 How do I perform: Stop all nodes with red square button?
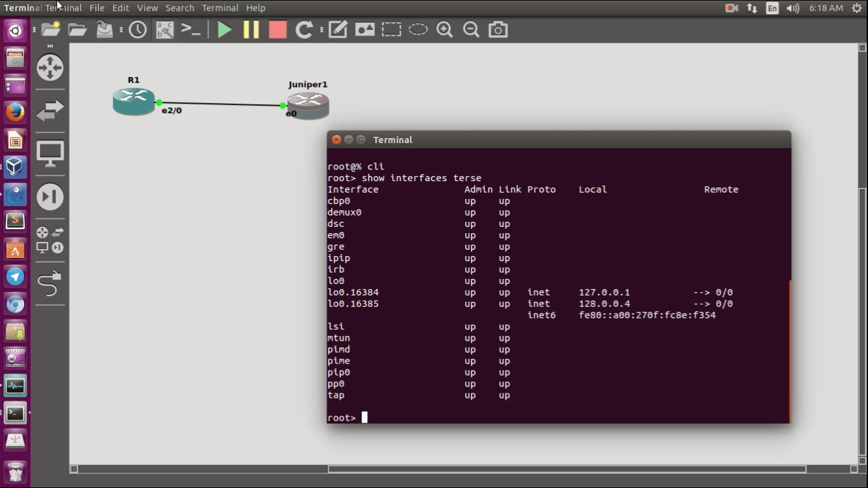(x=278, y=30)
